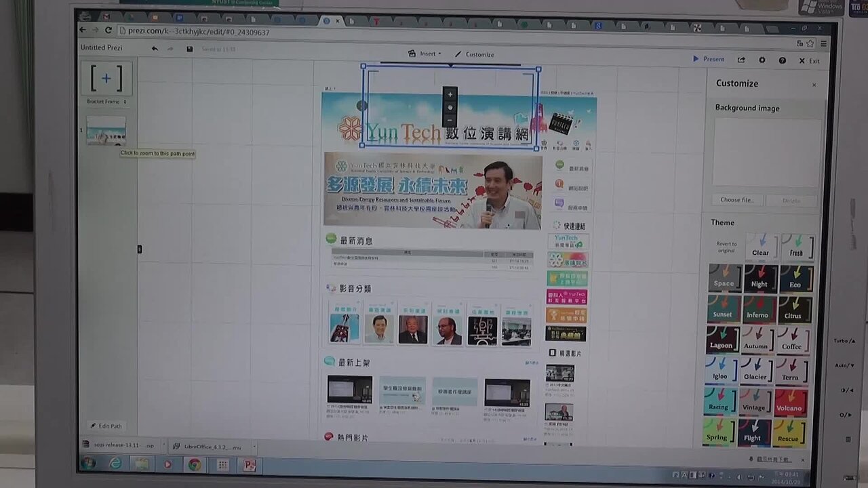
Task: Open the LibreOffice msi download
Action: tap(208, 447)
